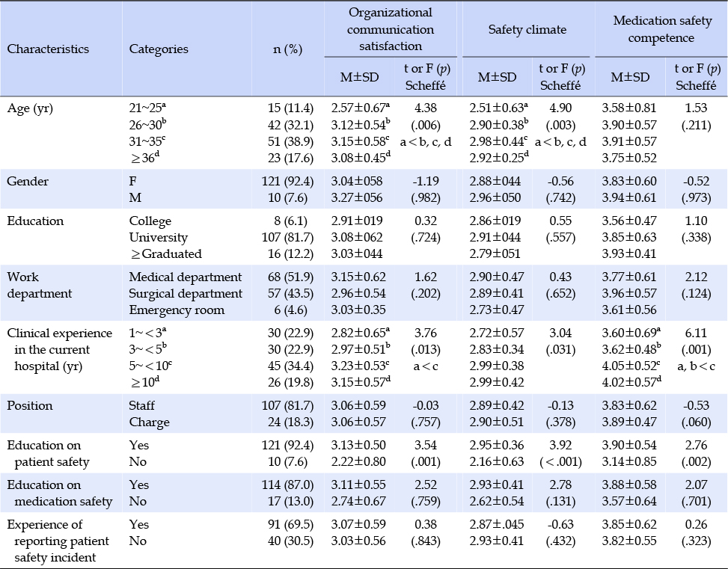This screenshot has width=728, height=569.
Task: Select Experience of reporting incident label
Action: (58, 541)
